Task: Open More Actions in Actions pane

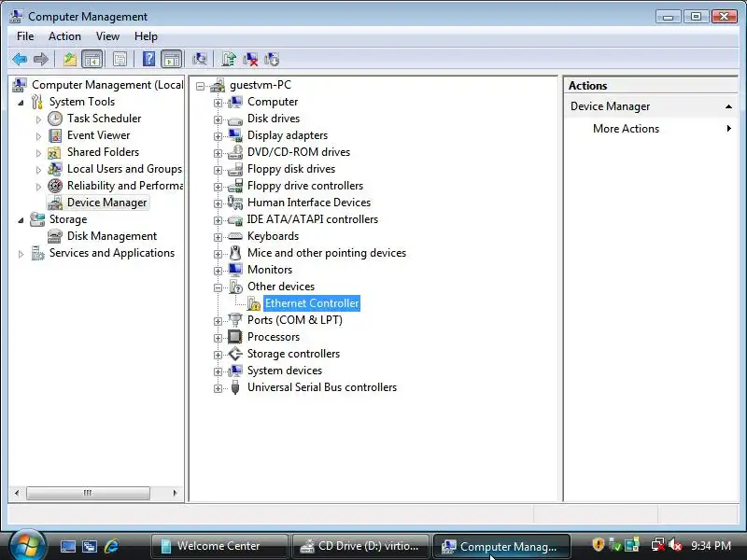Action: [x=626, y=129]
